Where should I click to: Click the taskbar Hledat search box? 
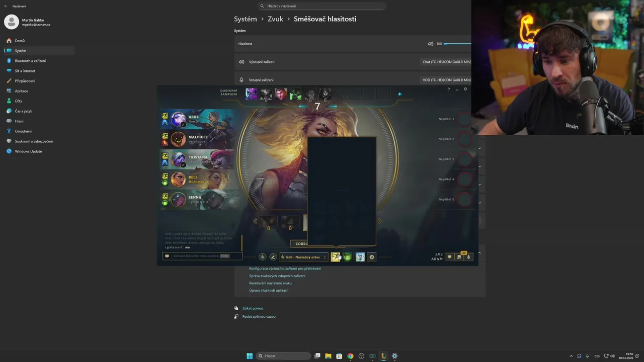[283, 356]
